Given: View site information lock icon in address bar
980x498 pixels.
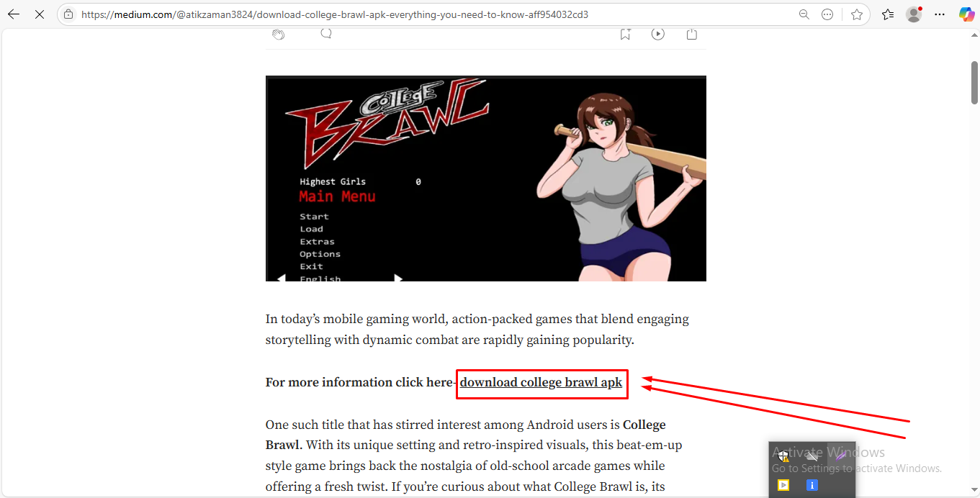Looking at the screenshot, I should [68, 14].
